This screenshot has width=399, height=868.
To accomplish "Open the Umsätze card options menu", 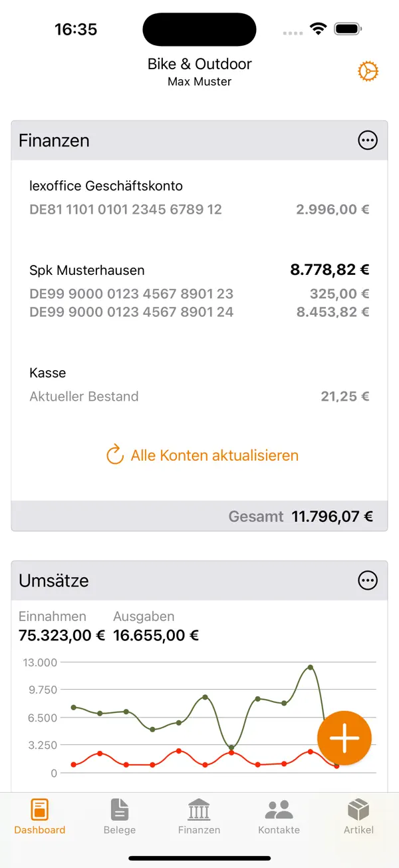I will pos(368,580).
